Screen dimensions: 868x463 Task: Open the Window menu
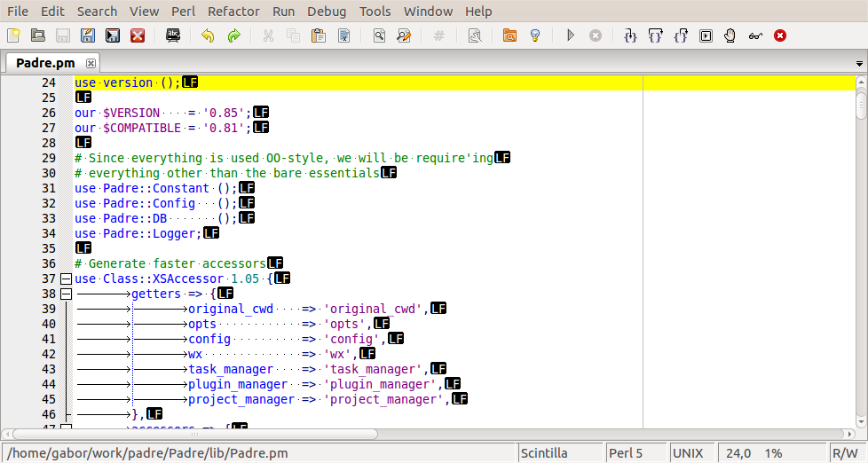click(x=428, y=11)
